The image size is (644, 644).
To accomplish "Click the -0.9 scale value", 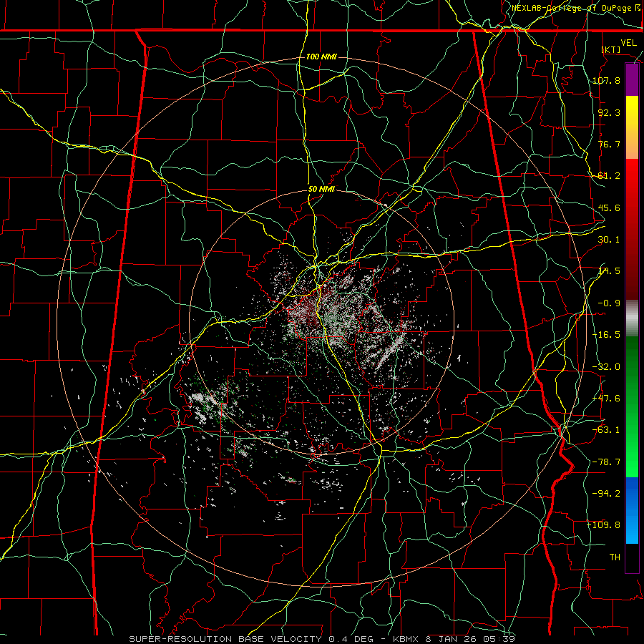I will tap(609, 303).
